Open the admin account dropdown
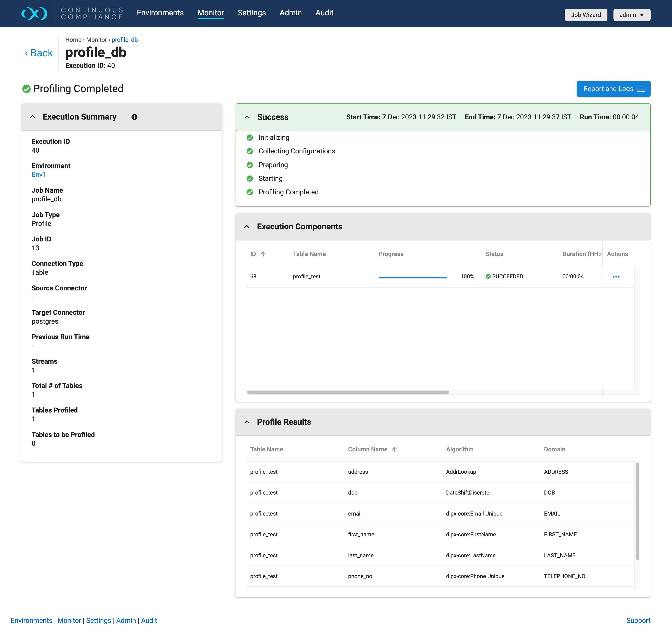The height and width of the screenshot is (638, 672). point(632,15)
